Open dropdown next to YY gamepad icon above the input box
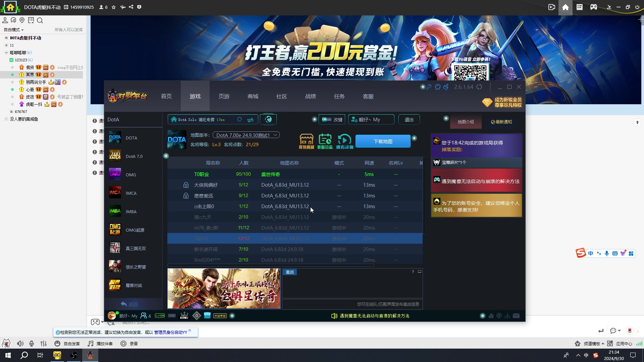Screen dimensions: 644x362 102,322
